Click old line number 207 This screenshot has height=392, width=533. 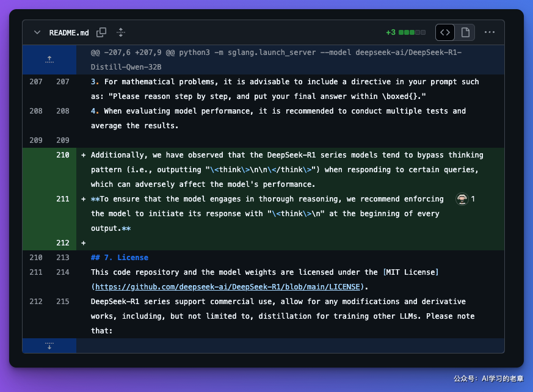[x=35, y=82]
